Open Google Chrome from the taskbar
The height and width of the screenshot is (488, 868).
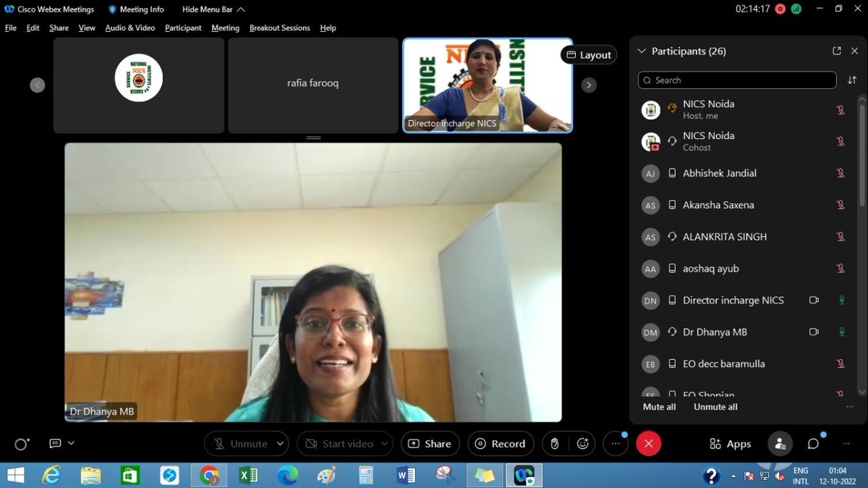click(x=210, y=476)
